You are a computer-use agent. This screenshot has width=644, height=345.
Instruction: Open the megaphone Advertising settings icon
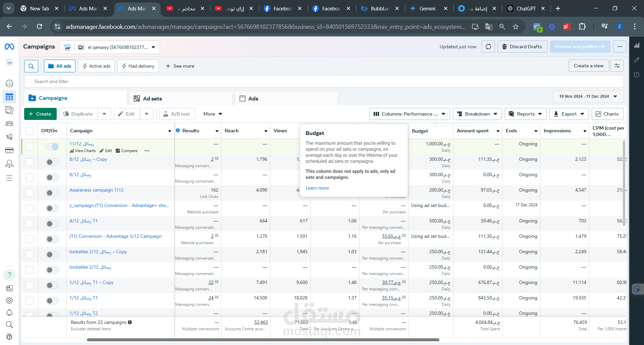9,137
